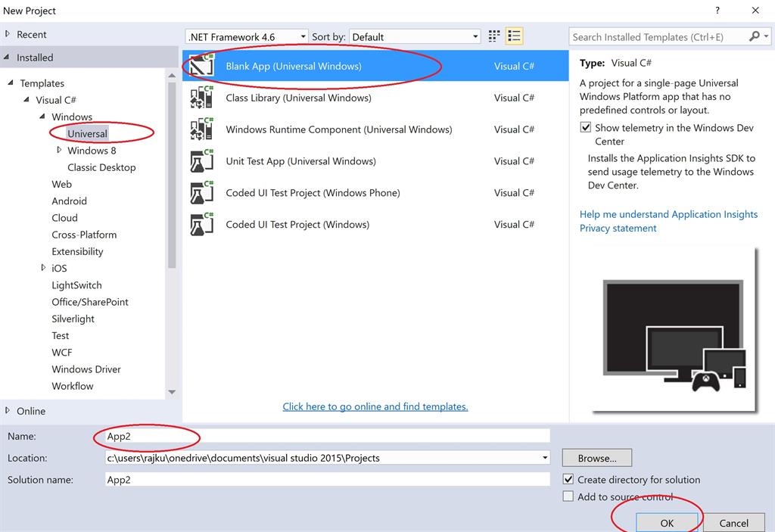Uncheck Create directory for solution
Image resolution: width=775 pixels, height=532 pixels.
click(x=568, y=479)
